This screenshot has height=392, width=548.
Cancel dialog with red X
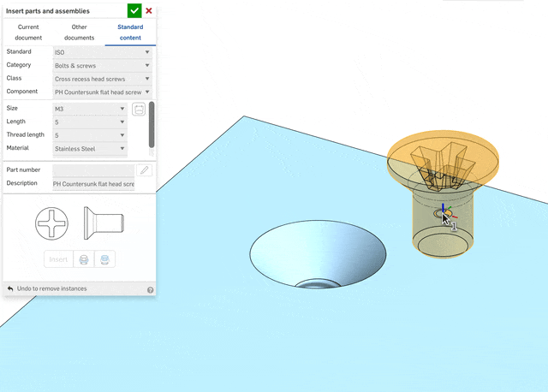[149, 11]
